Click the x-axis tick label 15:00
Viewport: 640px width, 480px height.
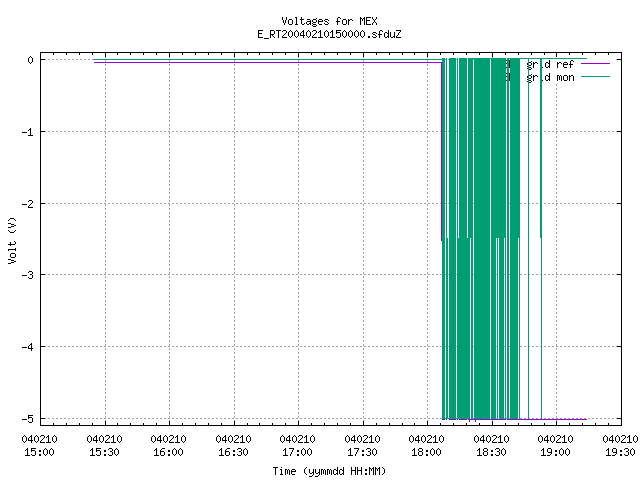[39, 452]
